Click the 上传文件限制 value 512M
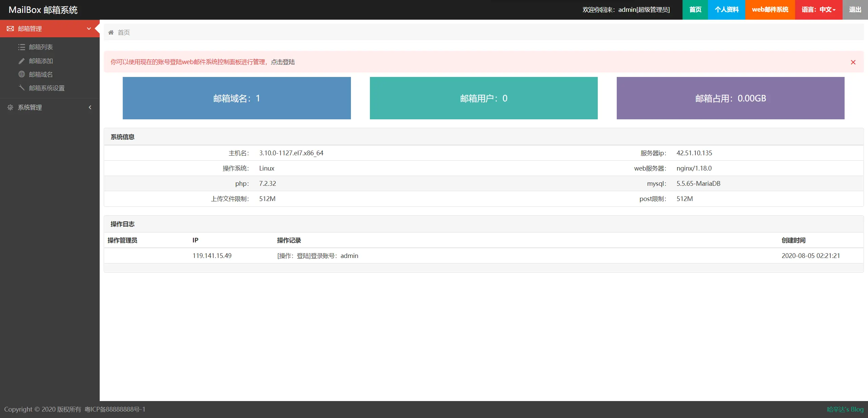Screen dimensions: 868x418 tap(267, 199)
